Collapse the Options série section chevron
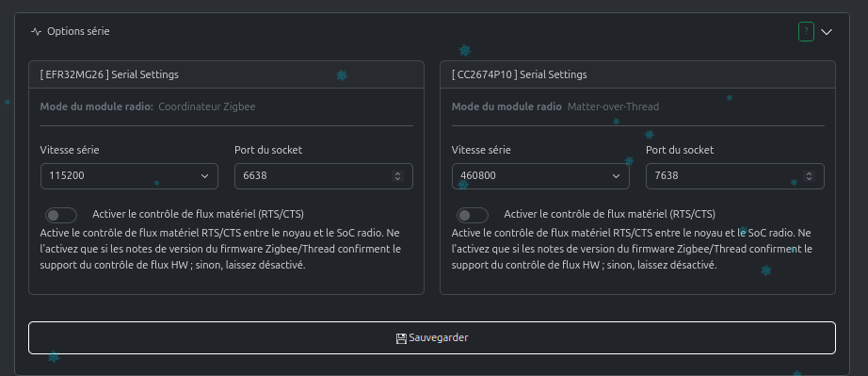The width and height of the screenshot is (868, 376). (x=827, y=32)
